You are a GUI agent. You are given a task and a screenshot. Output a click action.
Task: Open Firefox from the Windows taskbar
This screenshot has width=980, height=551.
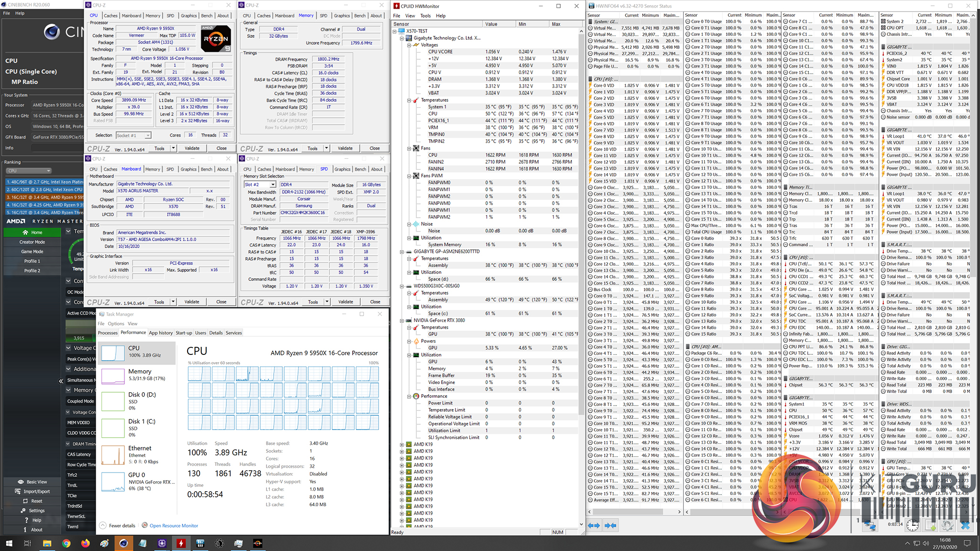(85, 543)
